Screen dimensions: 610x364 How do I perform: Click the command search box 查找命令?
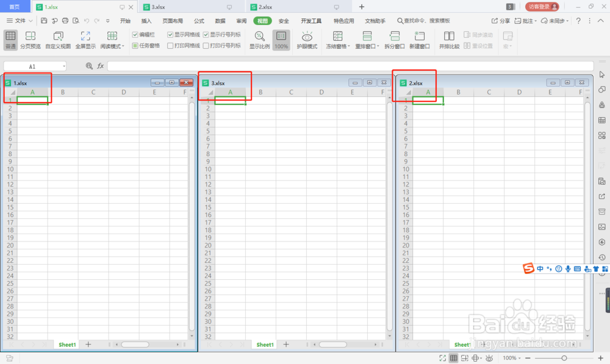point(424,21)
